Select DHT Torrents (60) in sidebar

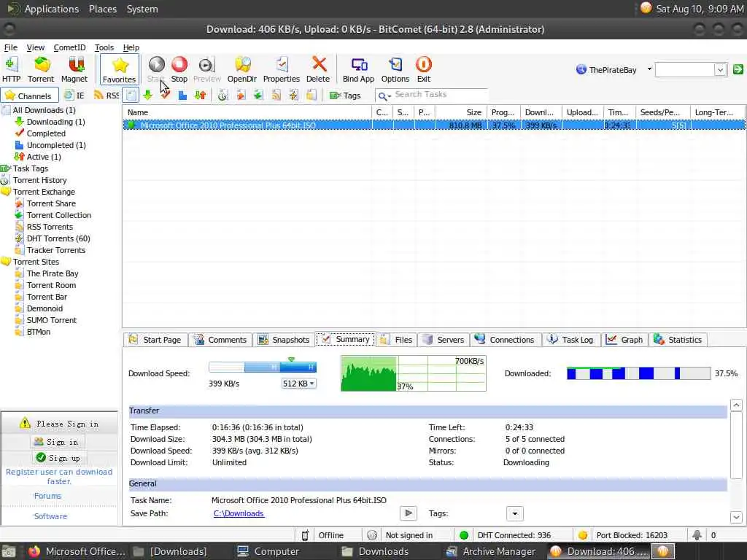click(58, 238)
